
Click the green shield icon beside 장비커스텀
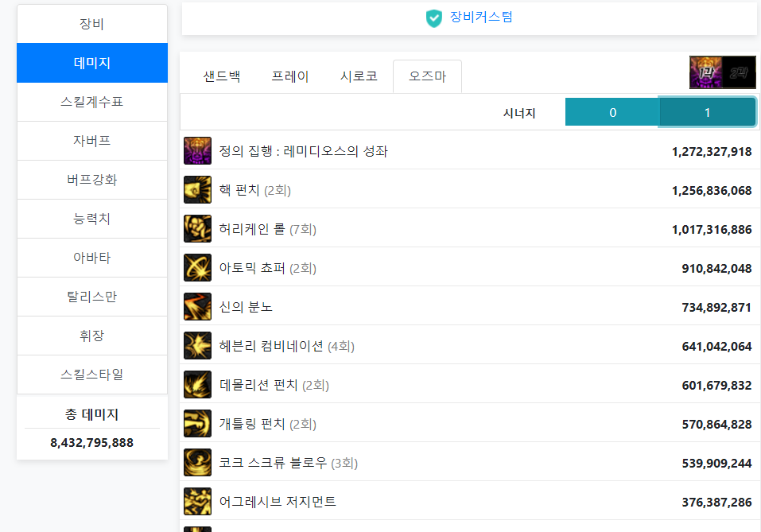(x=434, y=18)
